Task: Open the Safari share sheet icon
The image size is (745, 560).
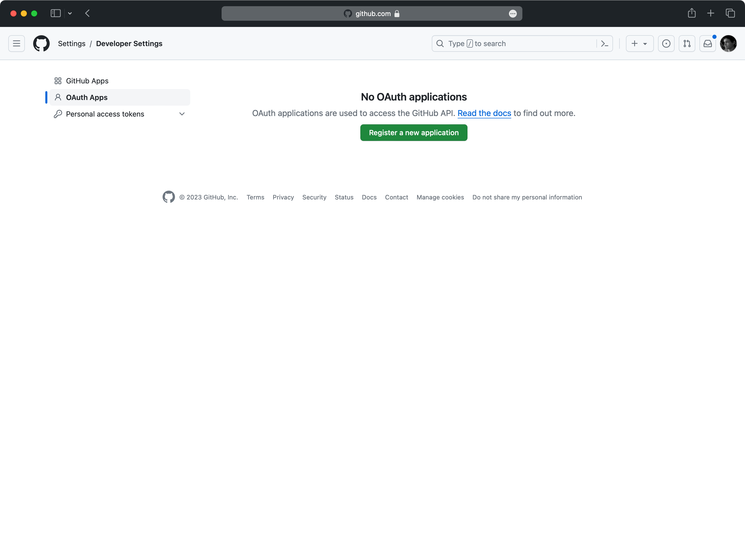Action: pos(692,13)
